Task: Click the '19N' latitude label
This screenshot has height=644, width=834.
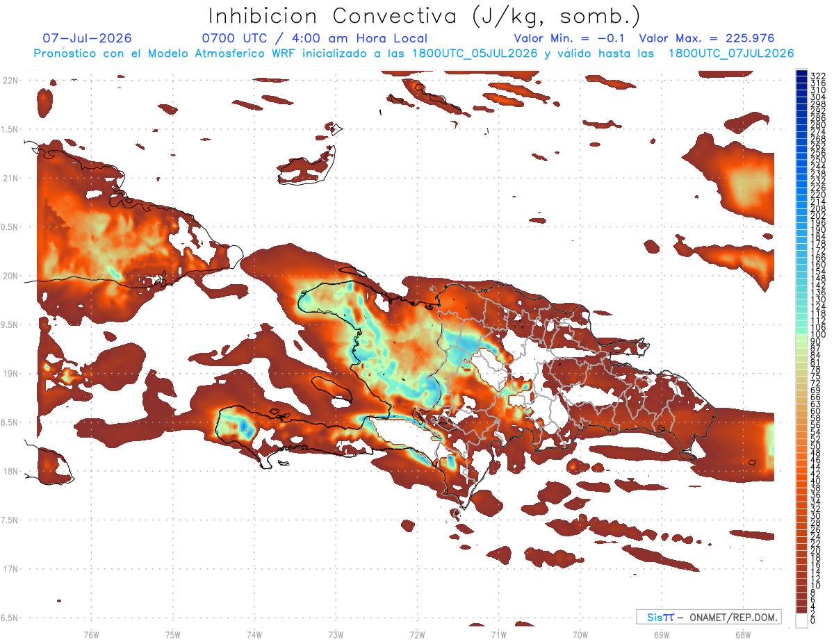Action: (x=10, y=374)
